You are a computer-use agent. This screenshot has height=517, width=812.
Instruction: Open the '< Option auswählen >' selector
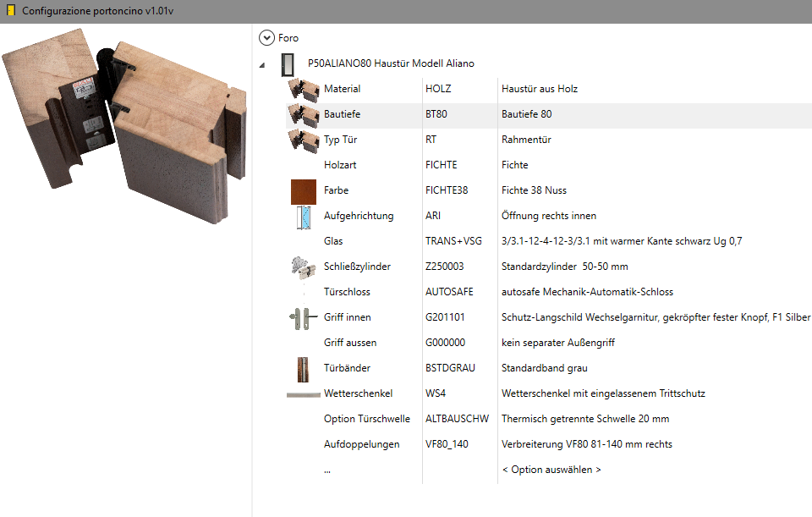click(551, 470)
